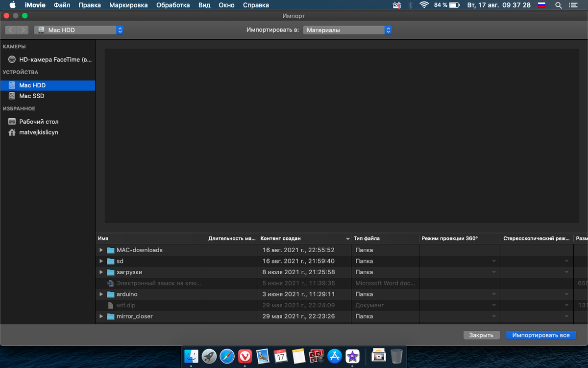Go back with the left arrow button
The height and width of the screenshot is (368, 588).
[11, 30]
